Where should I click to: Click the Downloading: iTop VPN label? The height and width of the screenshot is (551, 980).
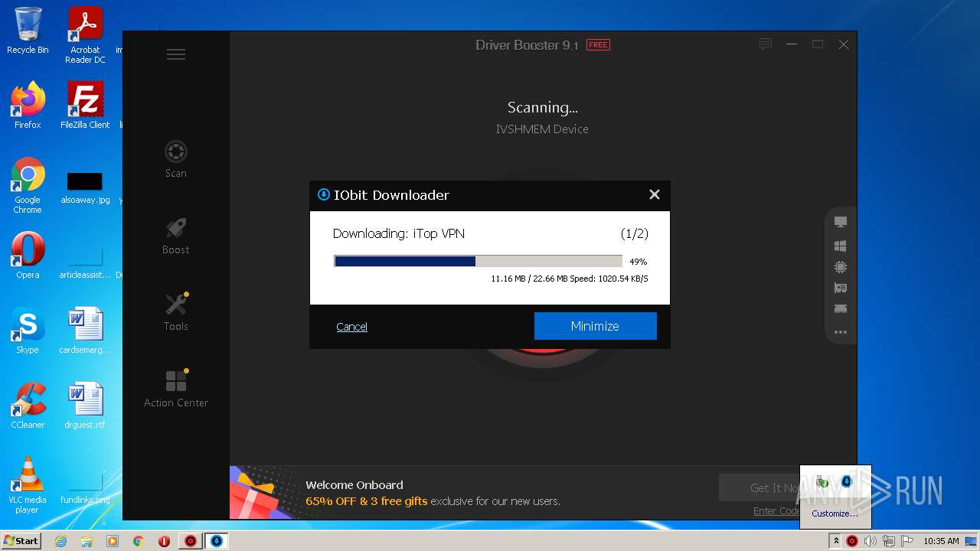tap(399, 233)
